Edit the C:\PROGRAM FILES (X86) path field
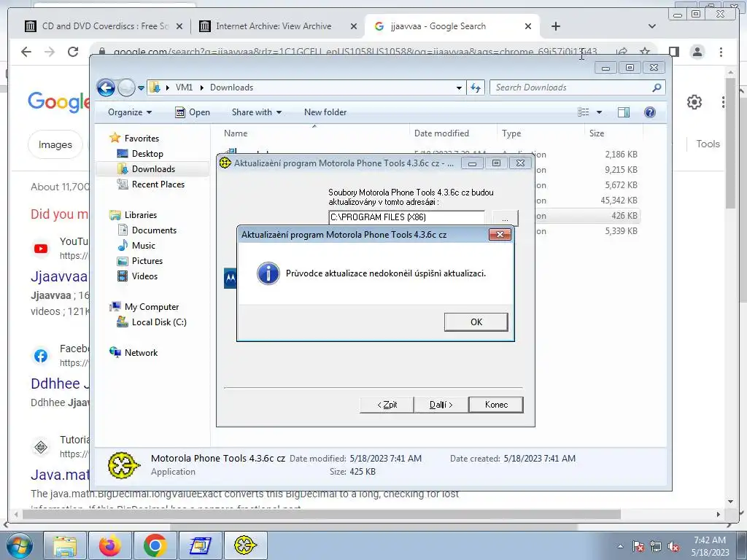The height and width of the screenshot is (560, 747). tap(406, 217)
